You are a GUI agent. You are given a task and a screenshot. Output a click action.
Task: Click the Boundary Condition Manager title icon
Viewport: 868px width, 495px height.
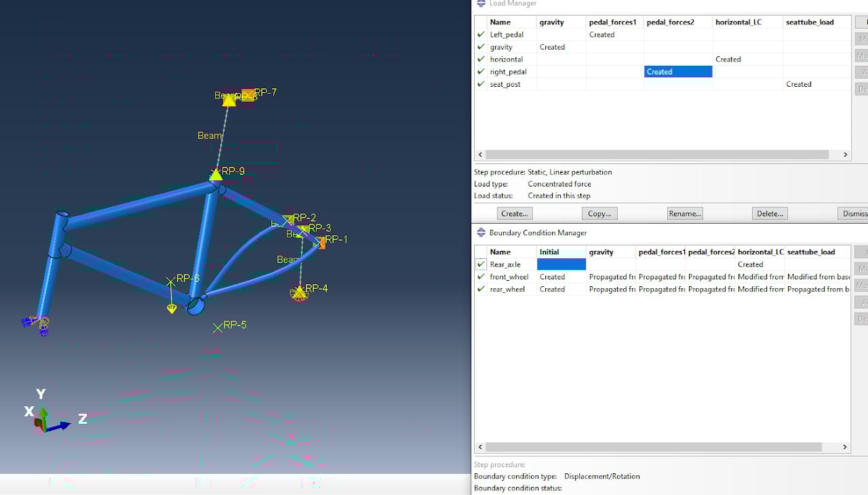[481, 233]
